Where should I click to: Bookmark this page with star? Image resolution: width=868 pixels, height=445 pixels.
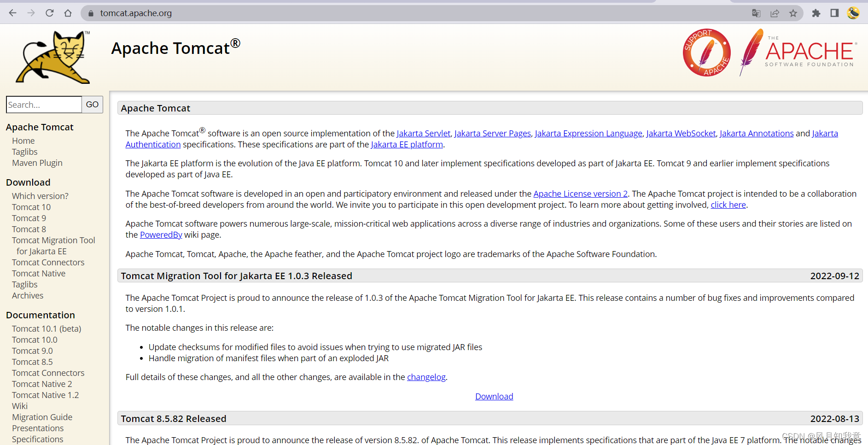tap(793, 13)
